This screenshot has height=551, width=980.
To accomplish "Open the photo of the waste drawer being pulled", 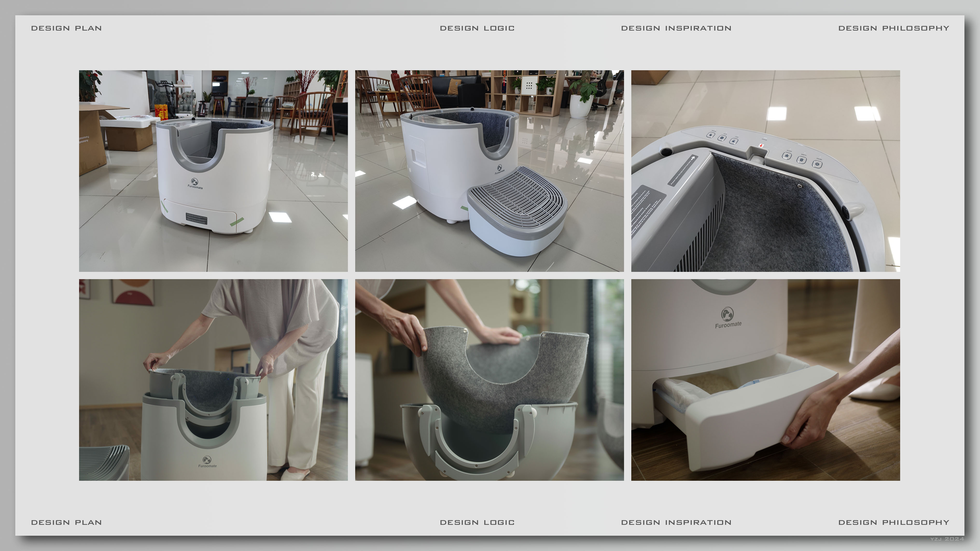I will (765, 380).
